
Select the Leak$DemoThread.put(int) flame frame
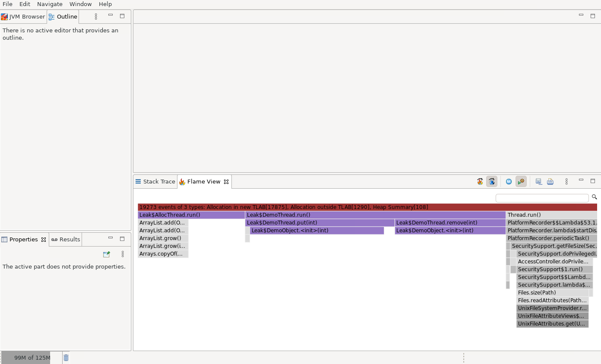point(319,223)
